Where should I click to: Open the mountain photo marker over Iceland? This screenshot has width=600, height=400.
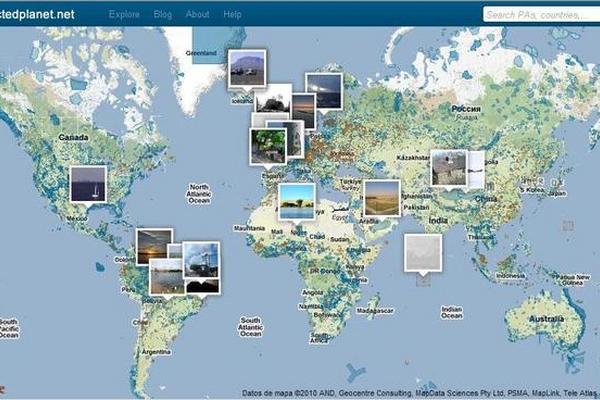[x=246, y=68]
